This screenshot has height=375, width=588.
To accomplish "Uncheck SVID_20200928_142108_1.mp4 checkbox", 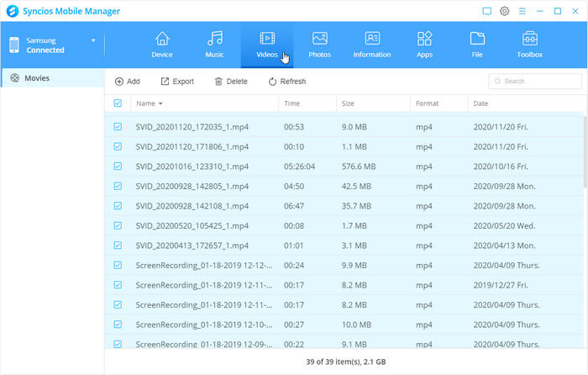I will pos(118,206).
